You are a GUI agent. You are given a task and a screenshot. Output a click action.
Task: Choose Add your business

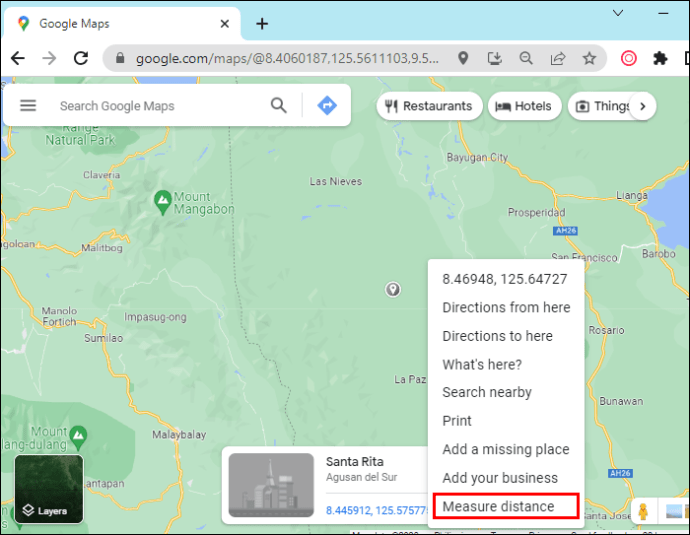click(506, 478)
